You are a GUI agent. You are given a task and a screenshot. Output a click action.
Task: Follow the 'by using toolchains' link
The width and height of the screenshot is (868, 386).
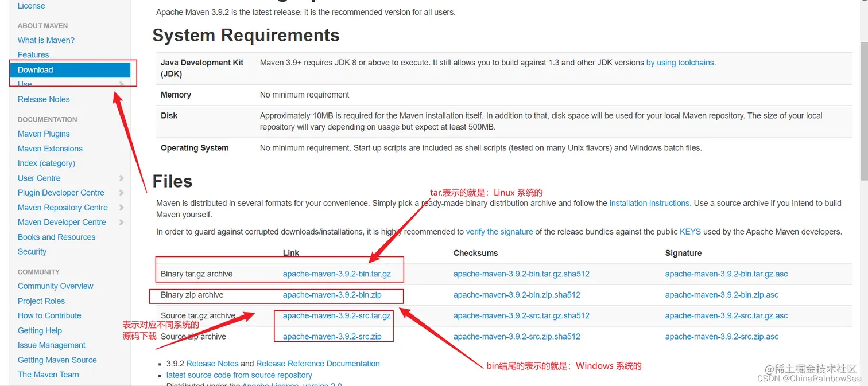(680, 63)
